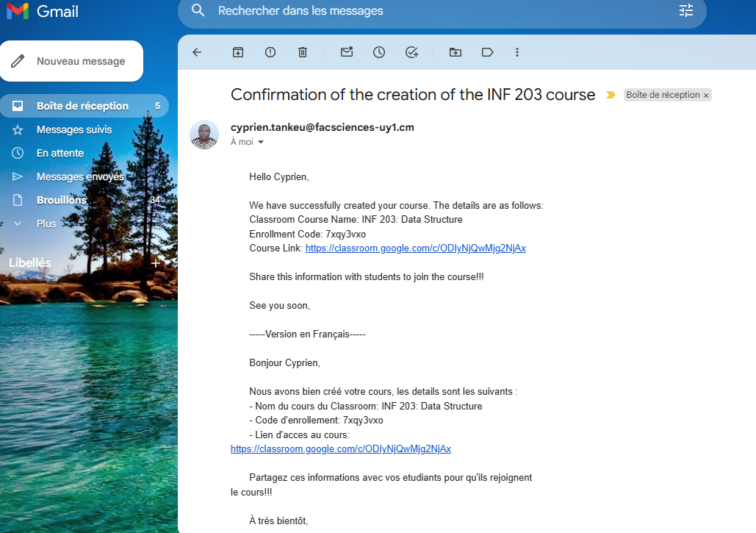Click the back arrow to return to inbox

point(196,52)
